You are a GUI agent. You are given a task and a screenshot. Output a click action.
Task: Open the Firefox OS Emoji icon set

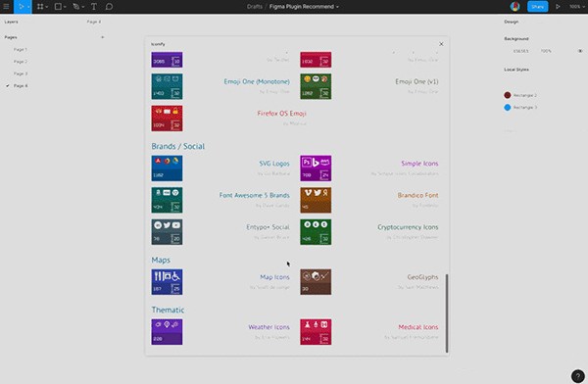click(281, 114)
